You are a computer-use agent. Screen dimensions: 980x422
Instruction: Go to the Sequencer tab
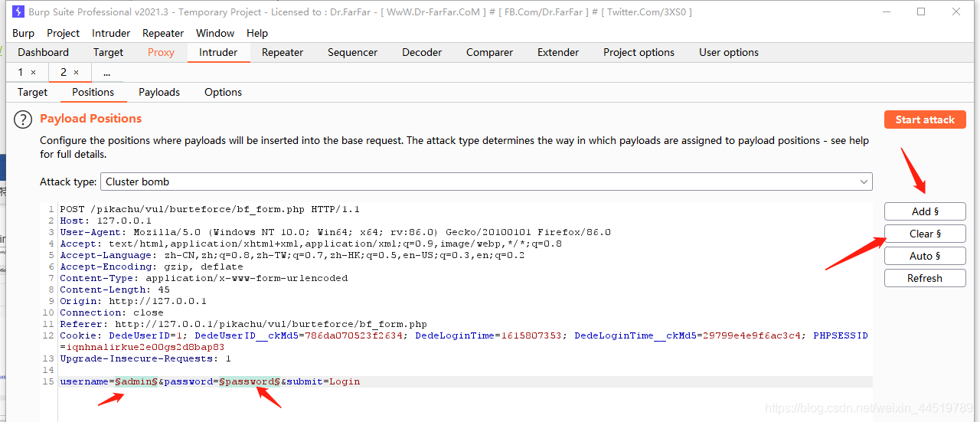(x=352, y=52)
